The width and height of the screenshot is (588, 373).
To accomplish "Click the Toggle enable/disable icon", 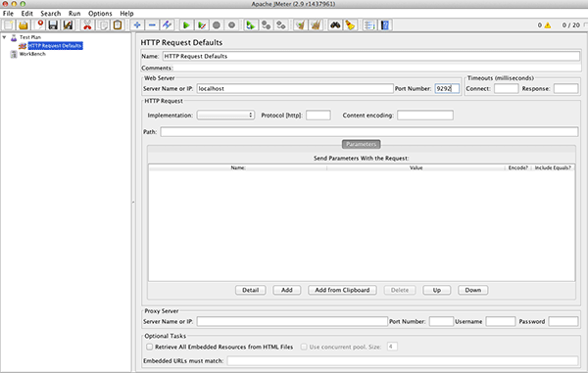I will (167, 25).
